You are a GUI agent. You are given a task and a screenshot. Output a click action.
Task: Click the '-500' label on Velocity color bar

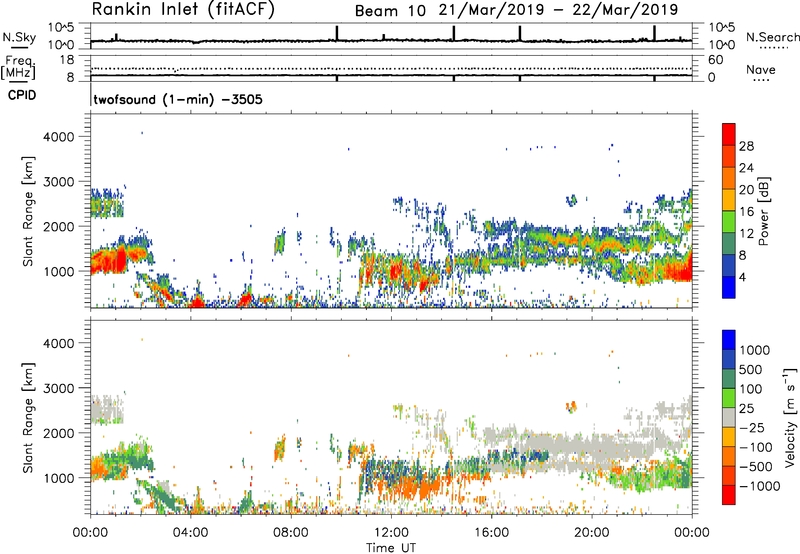point(756,467)
